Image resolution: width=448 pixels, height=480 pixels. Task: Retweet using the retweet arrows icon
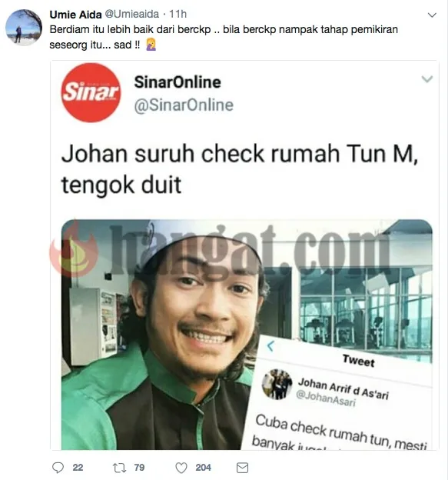(118, 468)
